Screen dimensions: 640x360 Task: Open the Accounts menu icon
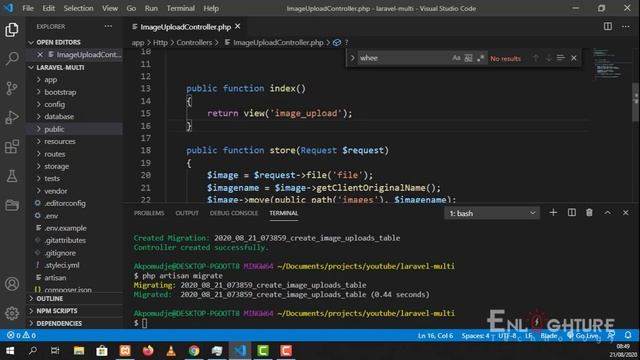[12, 284]
